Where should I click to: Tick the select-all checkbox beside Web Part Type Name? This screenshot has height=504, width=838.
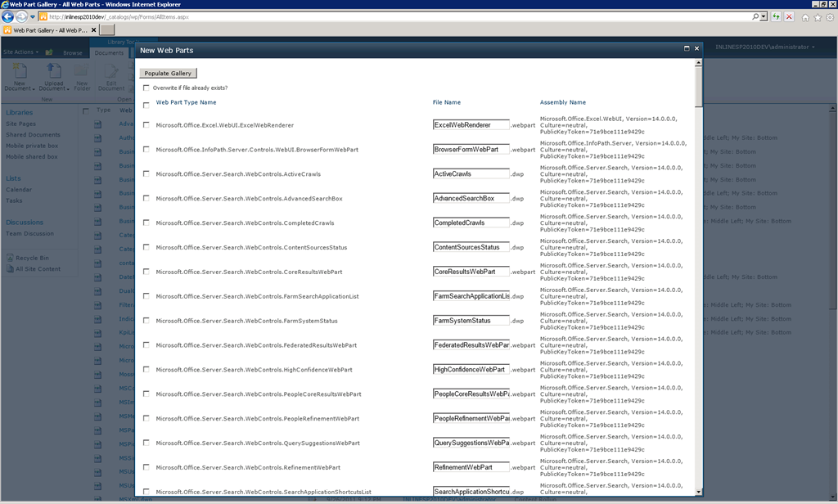point(146,106)
